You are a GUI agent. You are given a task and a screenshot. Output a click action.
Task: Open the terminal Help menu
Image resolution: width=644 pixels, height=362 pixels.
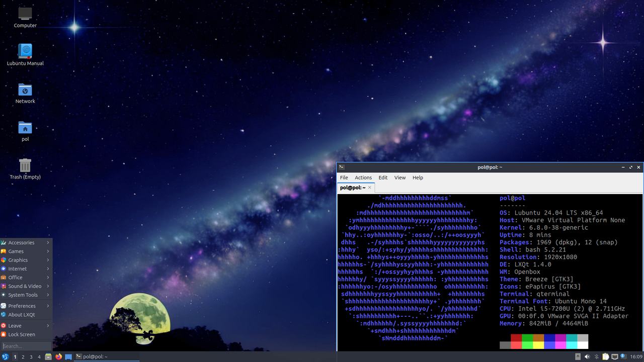pos(418,177)
